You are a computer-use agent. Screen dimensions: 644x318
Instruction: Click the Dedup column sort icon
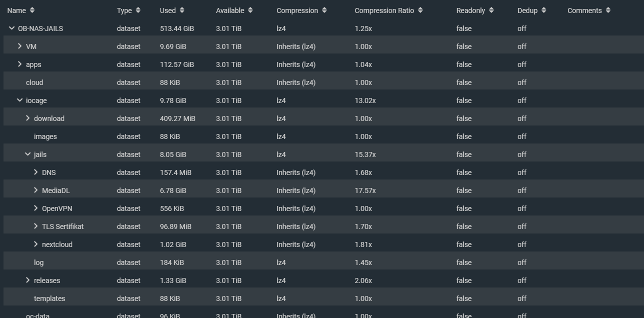(544, 10)
